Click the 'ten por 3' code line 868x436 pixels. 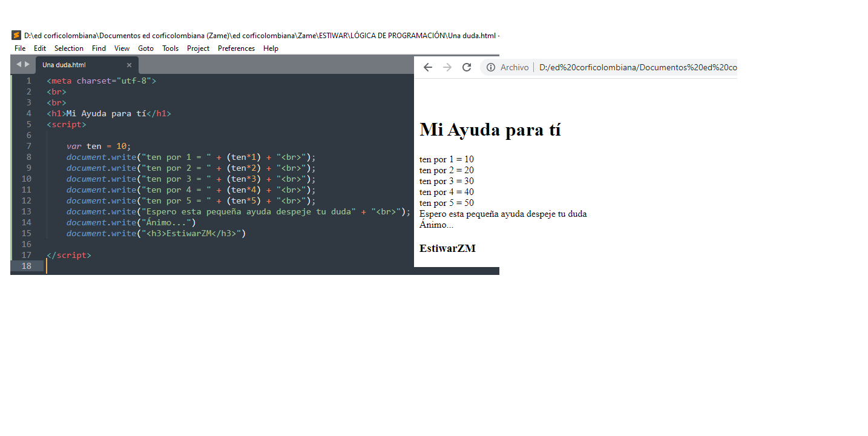191,179
